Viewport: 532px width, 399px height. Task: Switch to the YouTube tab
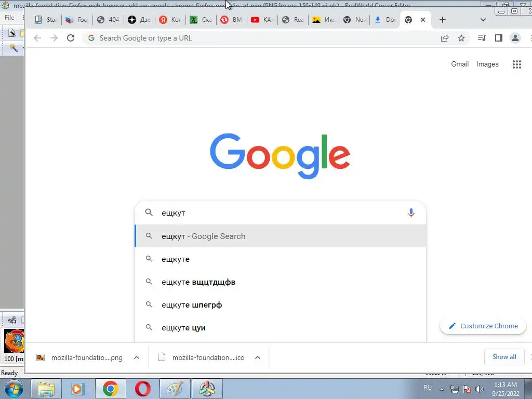(262, 20)
